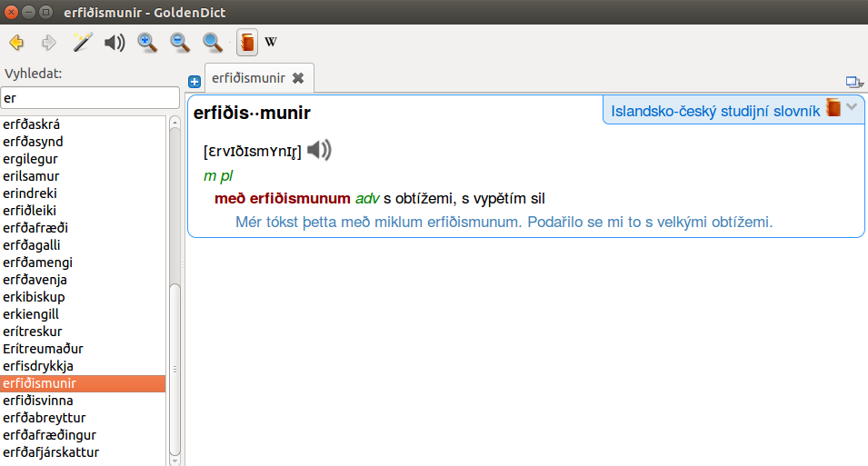Click the Vyhledat label
The image size is (868, 466).
tap(34, 73)
